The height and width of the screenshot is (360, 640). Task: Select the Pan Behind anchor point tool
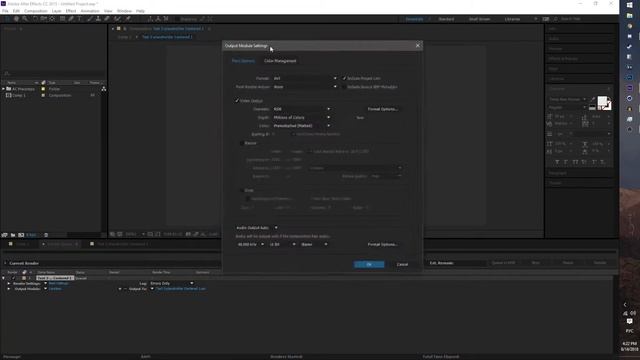coord(52,19)
